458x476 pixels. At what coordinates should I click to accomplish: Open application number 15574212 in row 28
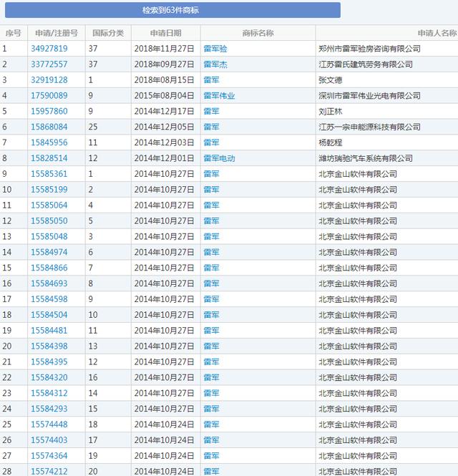coord(49,471)
